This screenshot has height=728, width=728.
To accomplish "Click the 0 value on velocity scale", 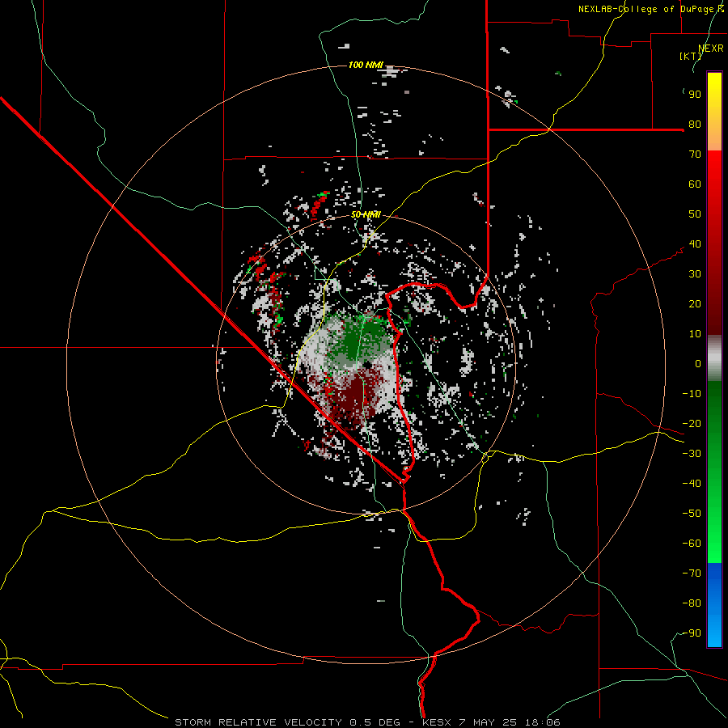I will 698,363.
